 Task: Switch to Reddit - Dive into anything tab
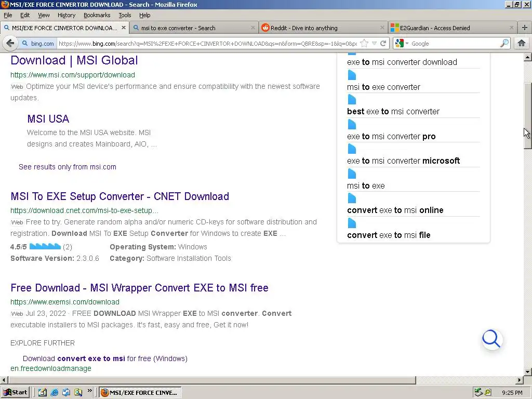(x=324, y=28)
